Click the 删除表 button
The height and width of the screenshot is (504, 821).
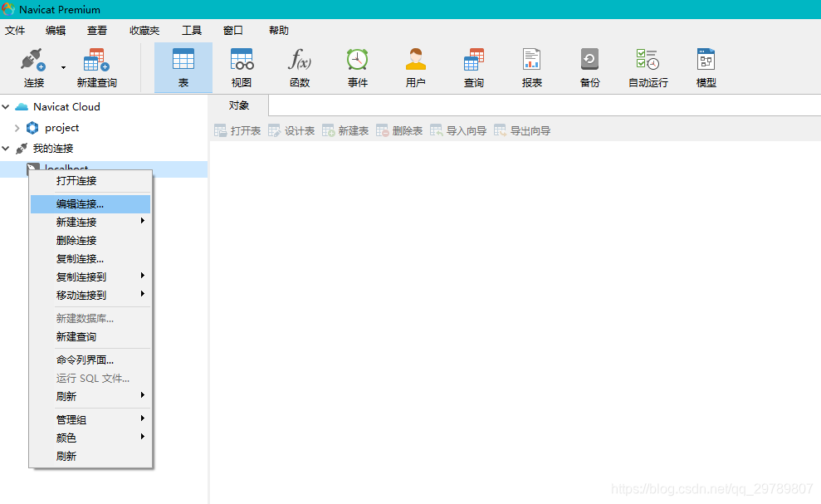pyautogui.click(x=399, y=130)
